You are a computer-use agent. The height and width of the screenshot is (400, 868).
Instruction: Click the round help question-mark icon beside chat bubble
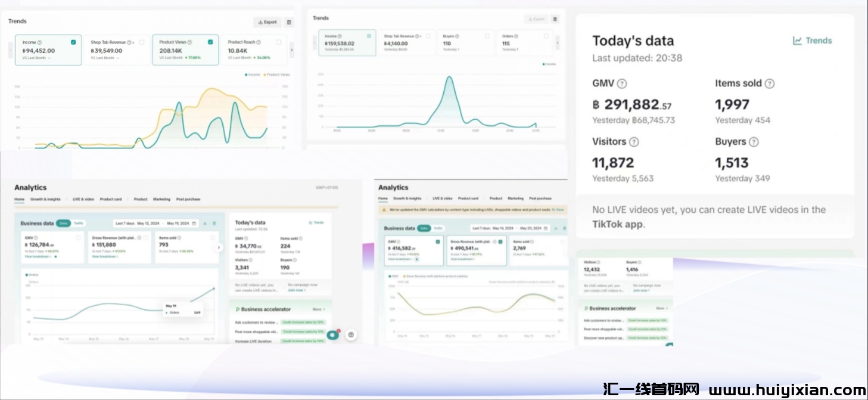pyautogui.click(x=351, y=335)
